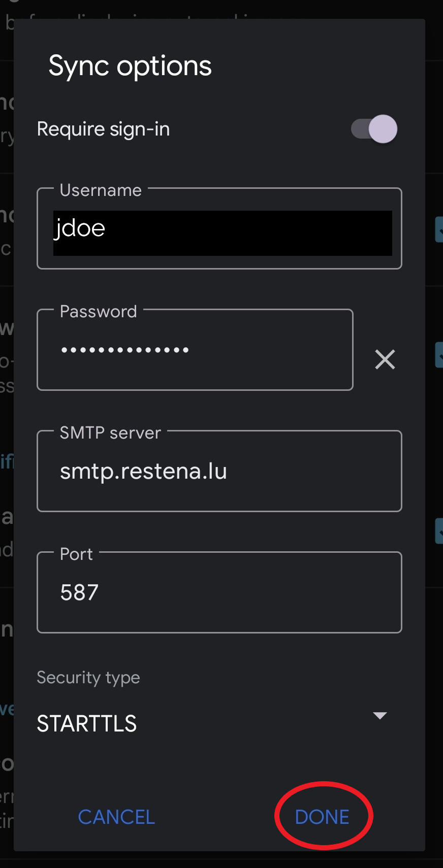Tick the background checkbox beside the Username field

(439, 229)
